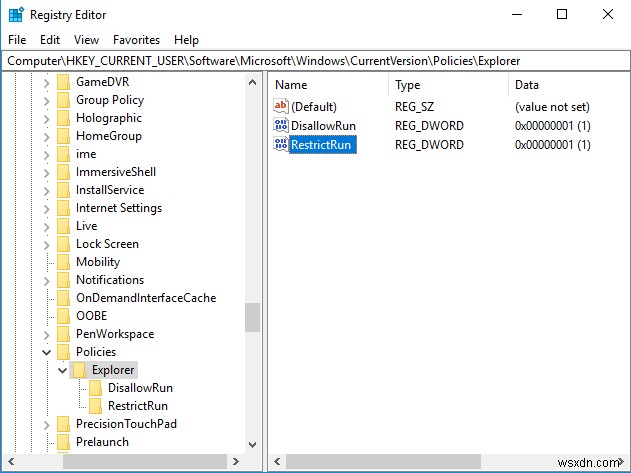Expand the Internet Settings key
Viewport: 631px width, 473px height.
[47, 209]
